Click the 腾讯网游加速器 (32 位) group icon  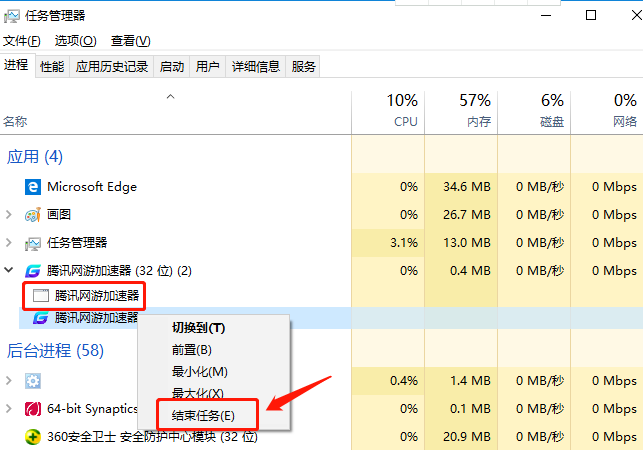(x=33, y=271)
